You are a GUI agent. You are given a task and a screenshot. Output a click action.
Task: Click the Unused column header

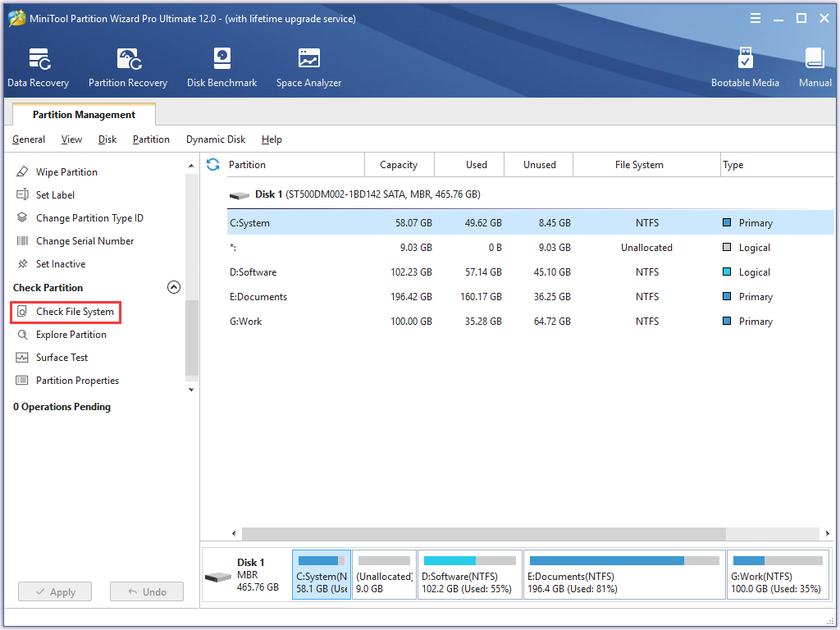coord(539,164)
